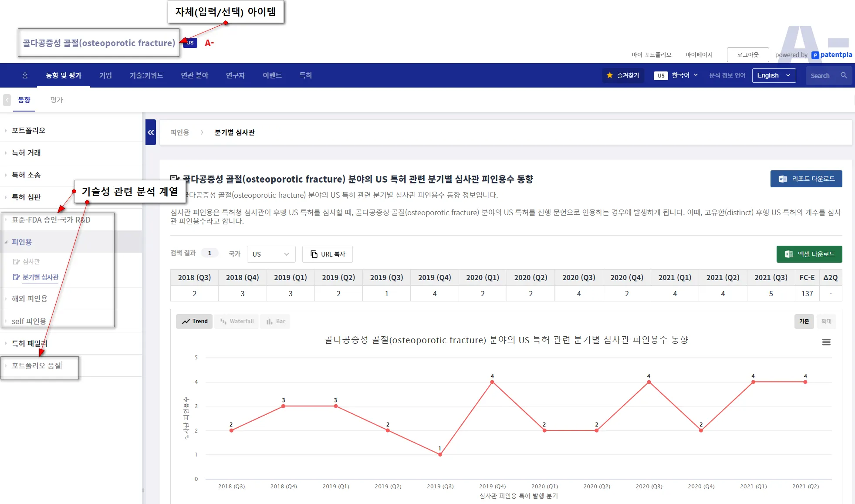Image resolution: width=855 pixels, height=504 pixels.
Task: Download the report via 리포트 다운로드
Action: pyautogui.click(x=806, y=179)
